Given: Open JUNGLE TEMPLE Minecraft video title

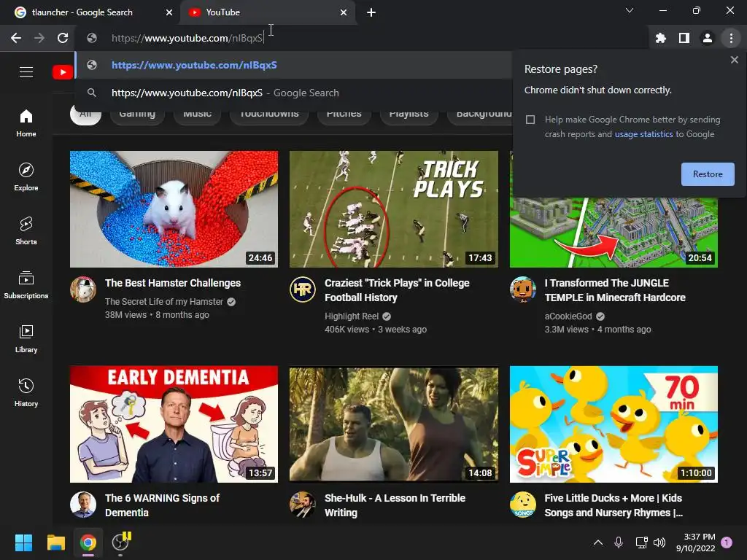Looking at the screenshot, I should (615, 290).
